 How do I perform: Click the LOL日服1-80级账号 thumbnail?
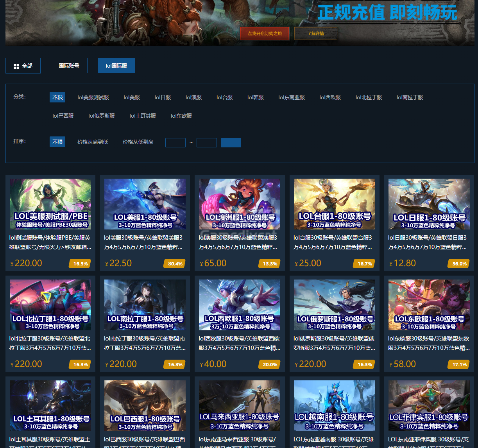(x=429, y=204)
